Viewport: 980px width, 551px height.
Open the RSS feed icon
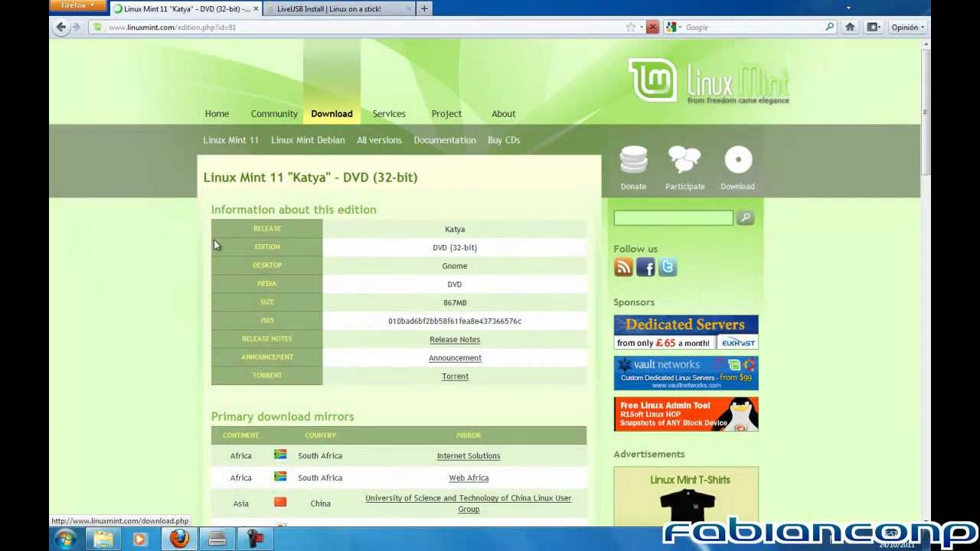(x=623, y=267)
